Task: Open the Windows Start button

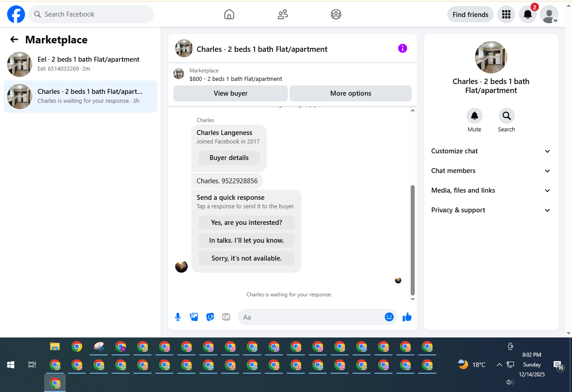Action: pos(11,365)
